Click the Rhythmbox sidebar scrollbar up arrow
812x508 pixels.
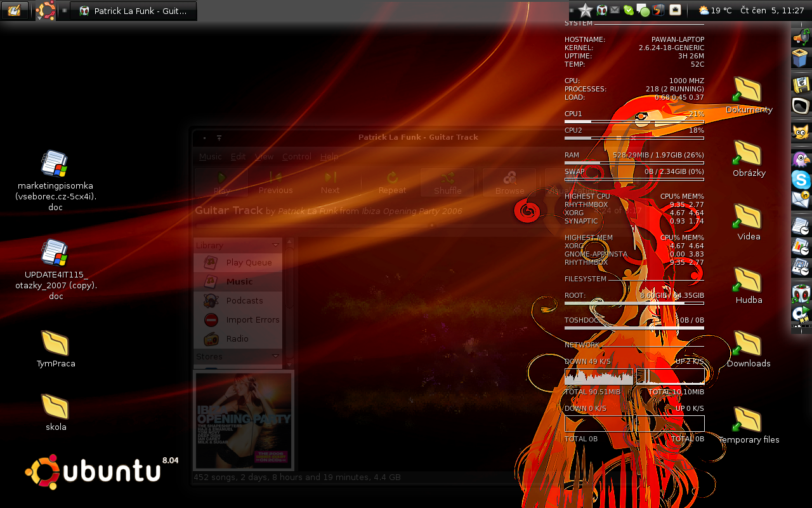[x=290, y=242]
